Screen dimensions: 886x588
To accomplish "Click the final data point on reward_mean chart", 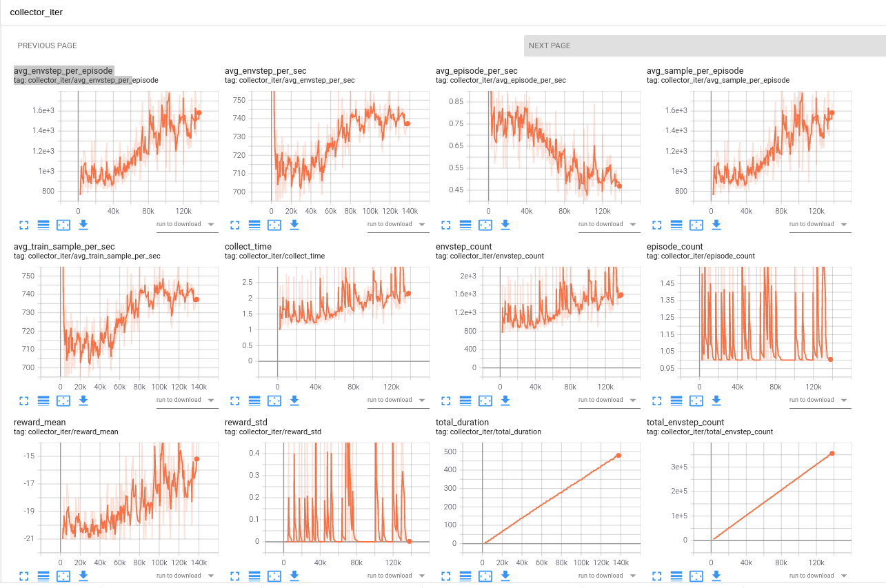I will 197,459.
